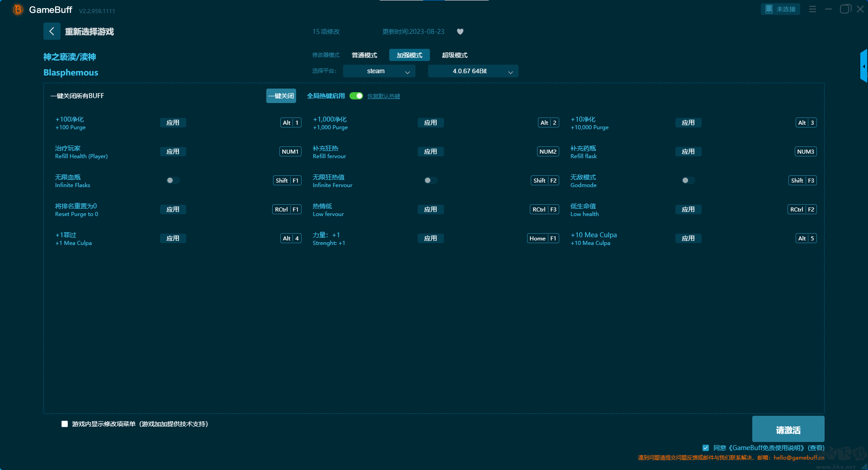The image size is (868, 470).
Task: Toggle the global hotkey enable switch
Action: pos(356,96)
